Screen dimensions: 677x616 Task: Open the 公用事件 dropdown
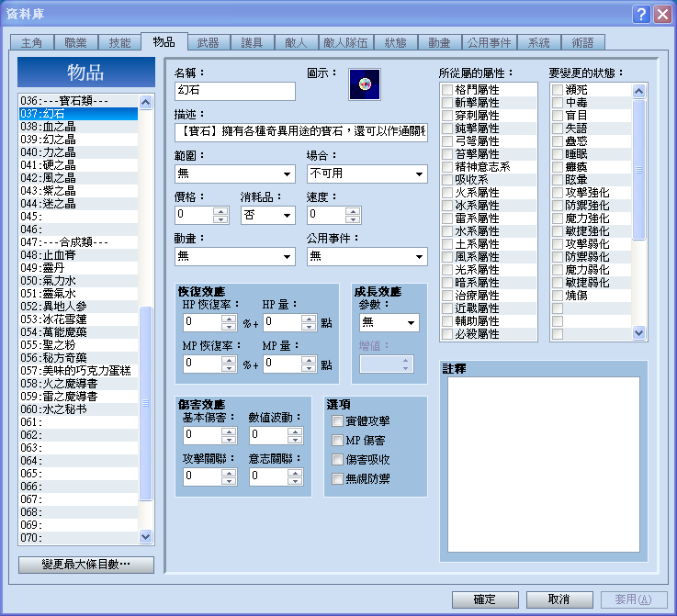[x=367, y=257]
